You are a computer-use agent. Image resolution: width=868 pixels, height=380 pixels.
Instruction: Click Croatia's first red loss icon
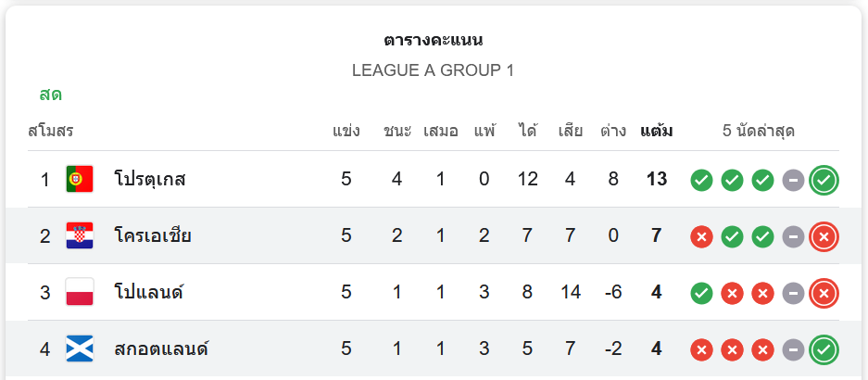(x=701, y=236)
